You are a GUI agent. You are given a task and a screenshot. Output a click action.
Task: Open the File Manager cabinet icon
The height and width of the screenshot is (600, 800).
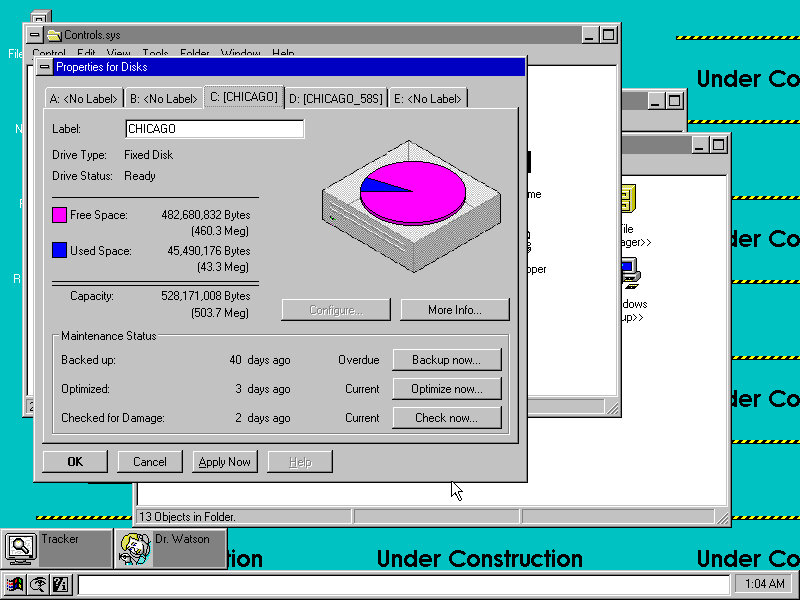pyautogui.click(x=628, y=200)
